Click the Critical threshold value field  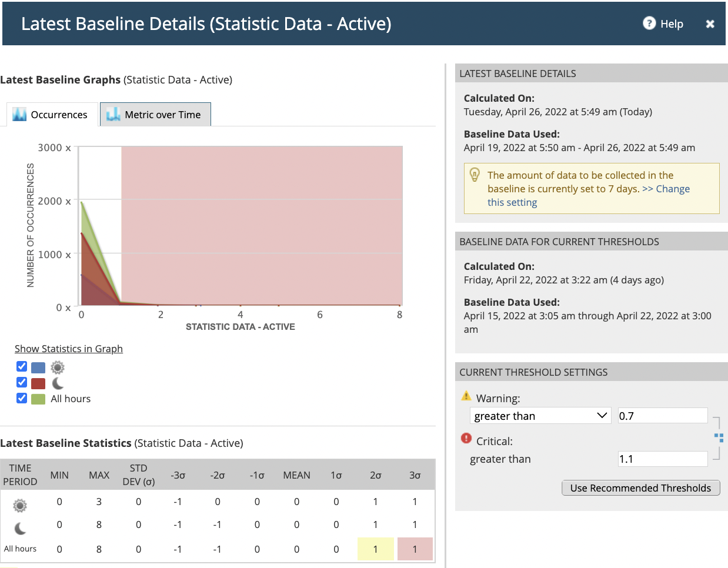[662, 459]
